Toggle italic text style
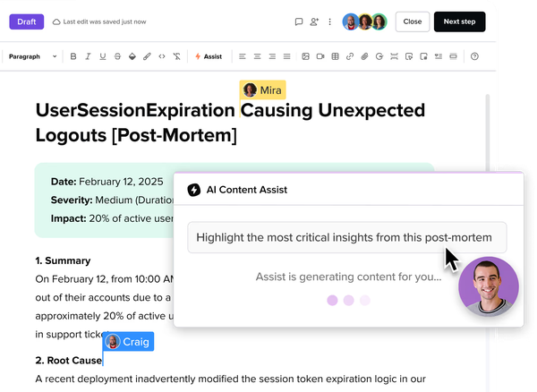 [89, 56]
